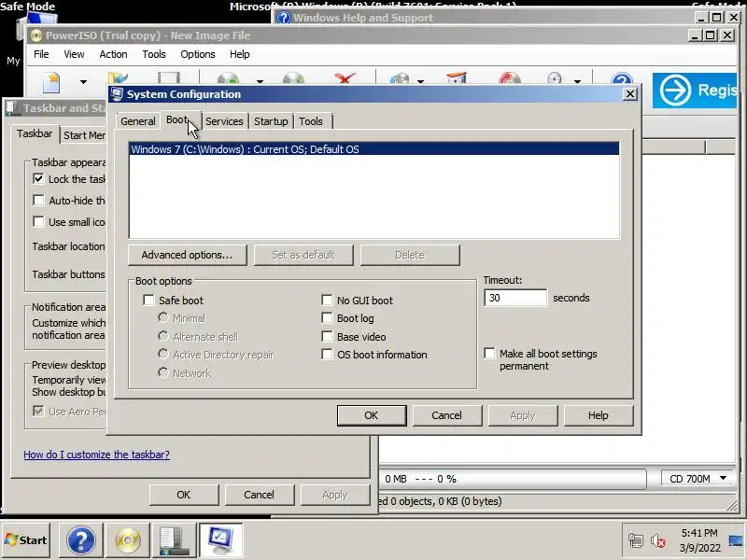Open the CD 700M media size dropdown

pos(698,479)
